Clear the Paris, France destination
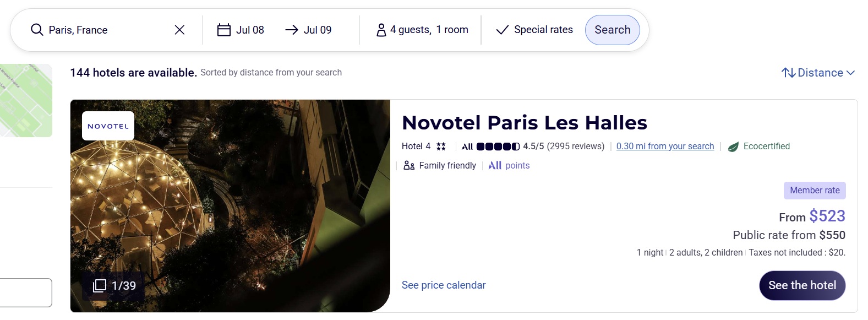The image size is (868, 320). tap(179, 30)
